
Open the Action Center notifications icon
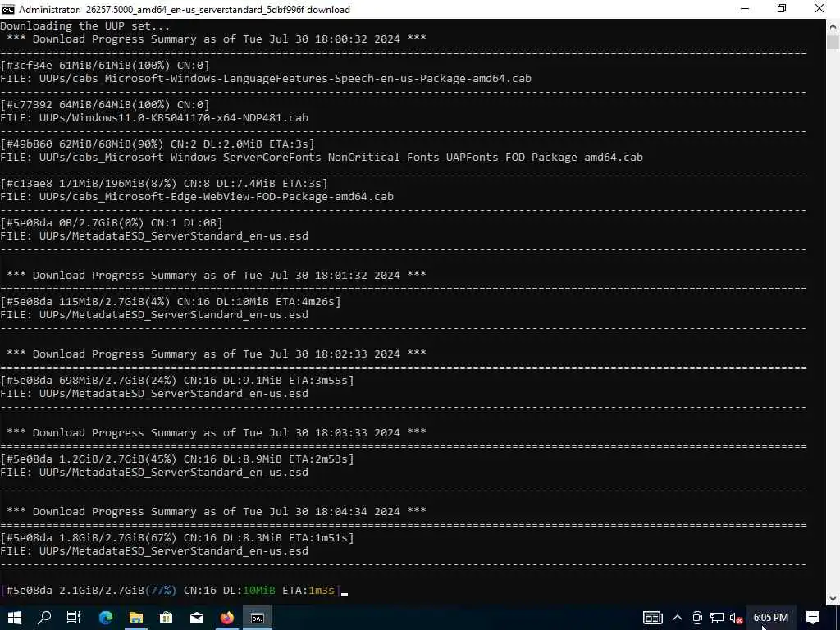813,618
